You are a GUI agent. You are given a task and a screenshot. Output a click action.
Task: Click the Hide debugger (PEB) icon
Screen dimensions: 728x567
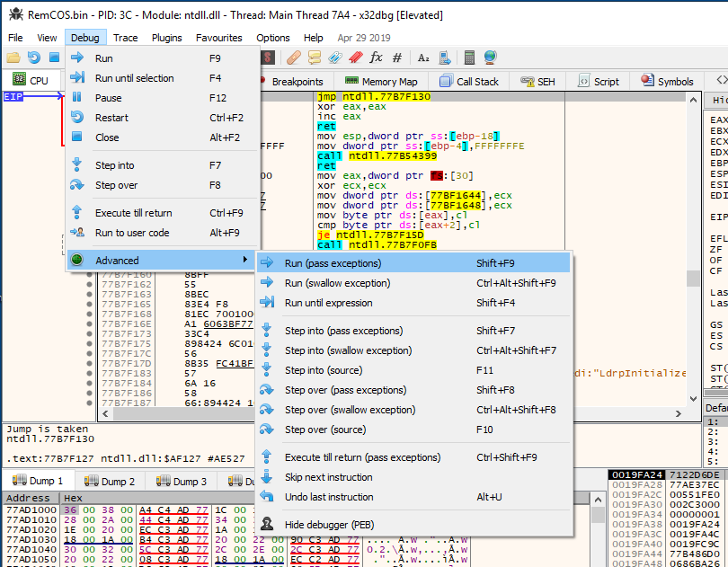point(267,524)
